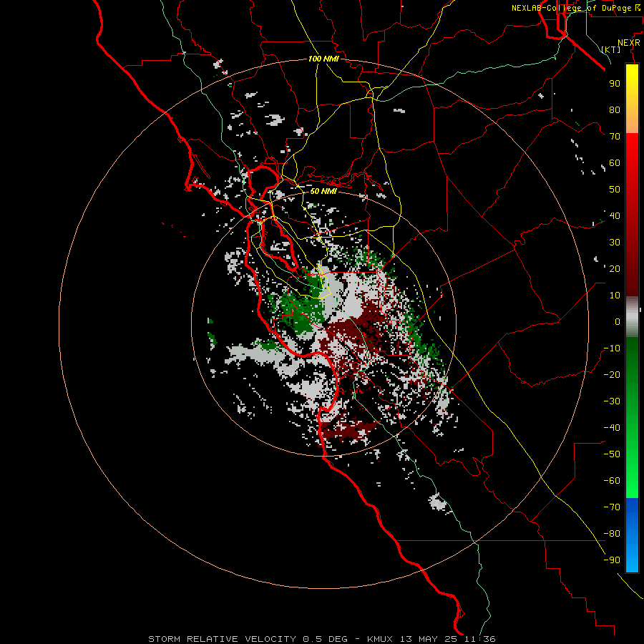The image size is (644, 644).
Task: Click the positive "40" velocity scale label
Action: coord(615,215)
